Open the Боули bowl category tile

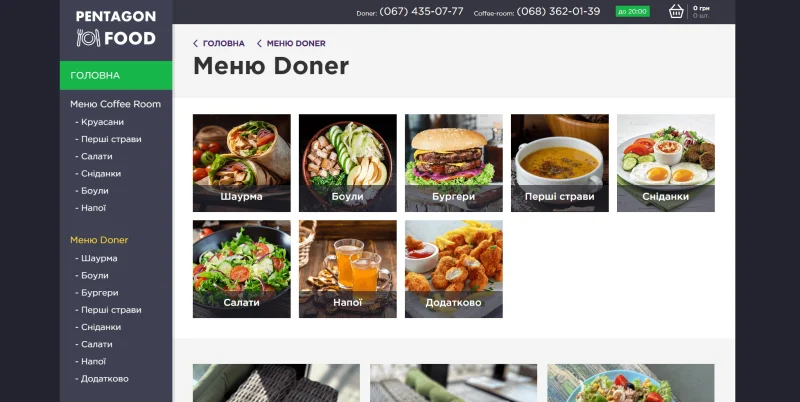[x=347, y=163]
